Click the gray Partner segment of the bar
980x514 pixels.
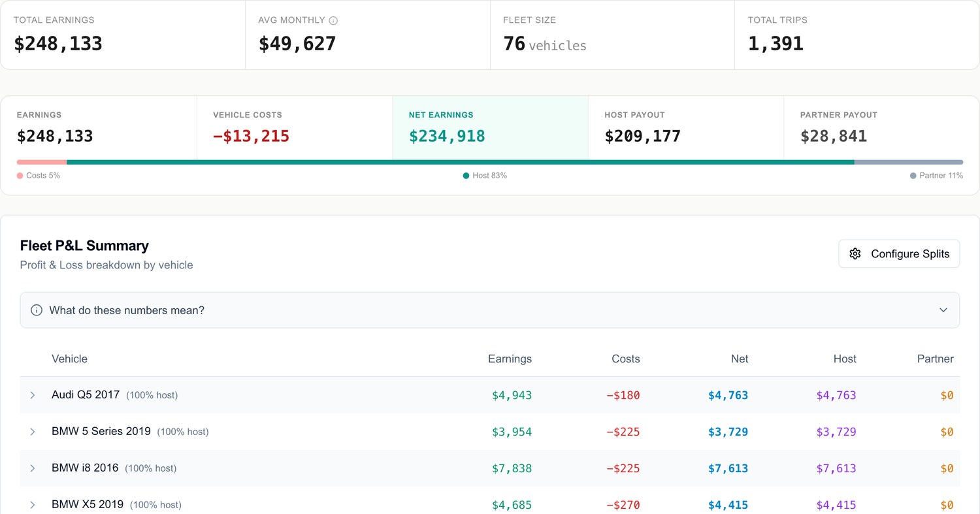point(909,162)
